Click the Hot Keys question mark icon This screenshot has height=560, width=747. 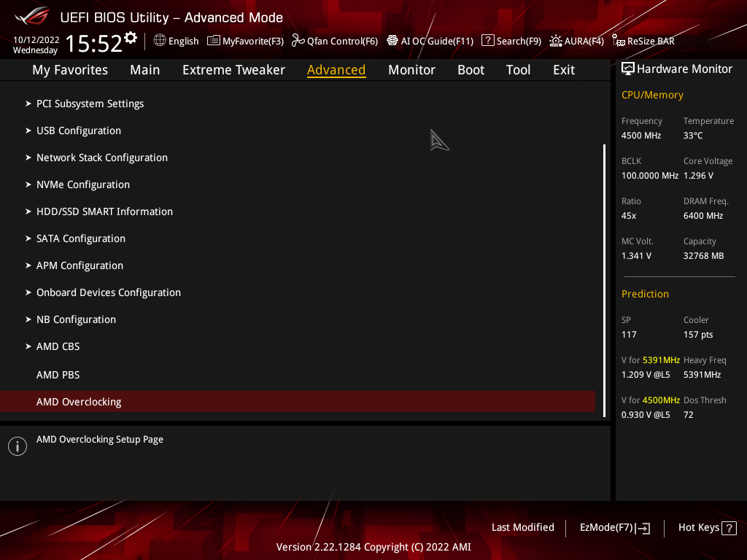pos(729,528)
